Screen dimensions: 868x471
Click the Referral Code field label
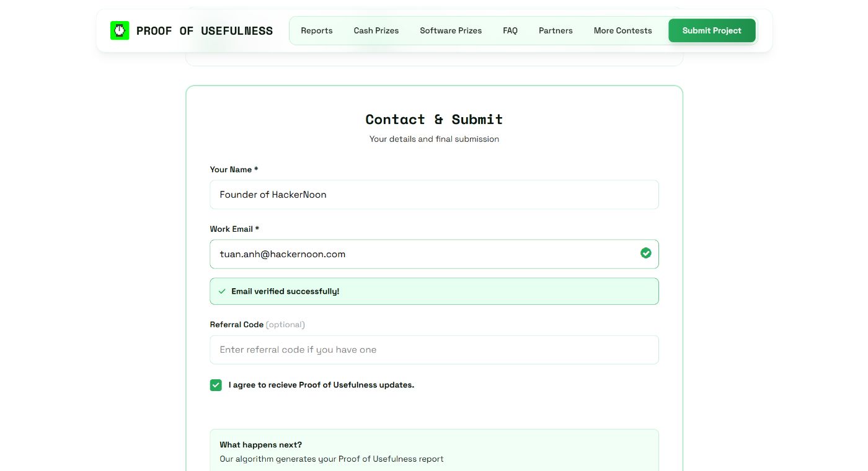(237, 325)
